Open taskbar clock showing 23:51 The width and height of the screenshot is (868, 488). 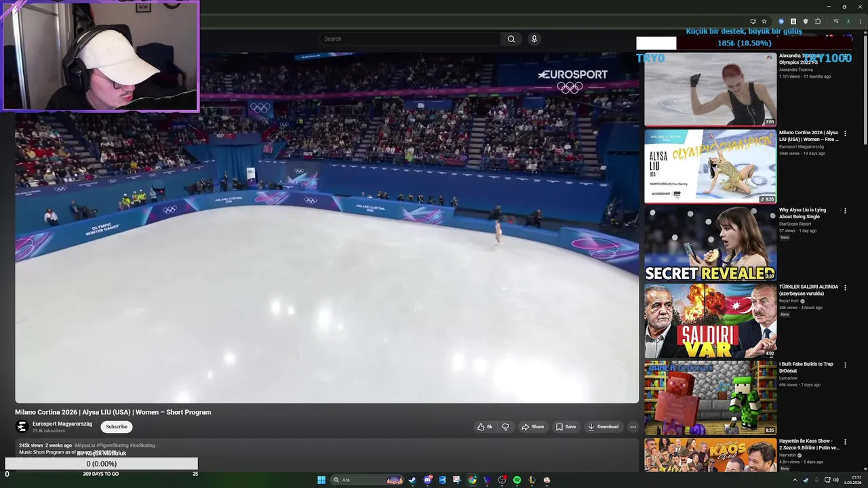852,480
